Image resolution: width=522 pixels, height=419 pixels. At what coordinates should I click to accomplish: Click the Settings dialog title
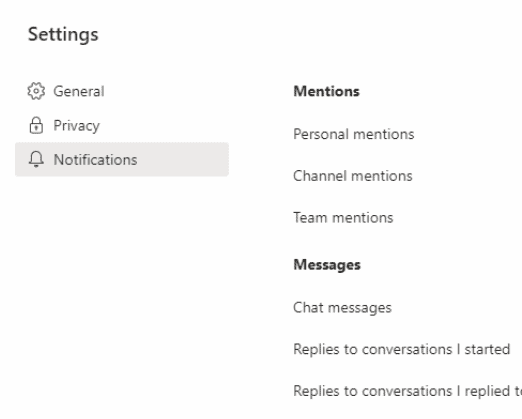pos(63,34)
